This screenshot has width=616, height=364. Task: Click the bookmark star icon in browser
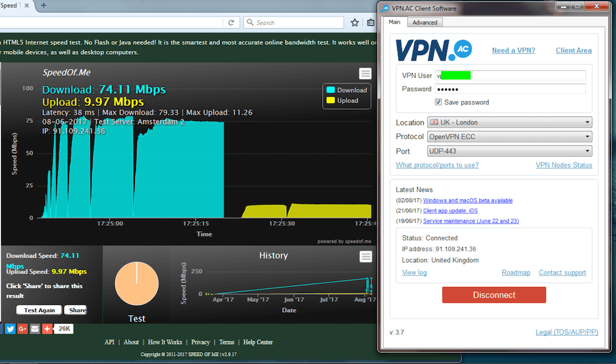354,22
